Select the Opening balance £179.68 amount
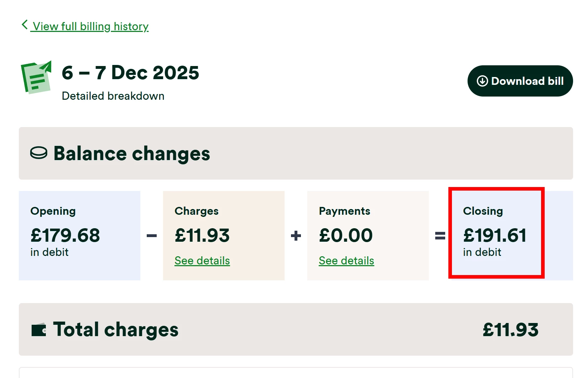This screenshot has width=588, height=378. point(65,235)
